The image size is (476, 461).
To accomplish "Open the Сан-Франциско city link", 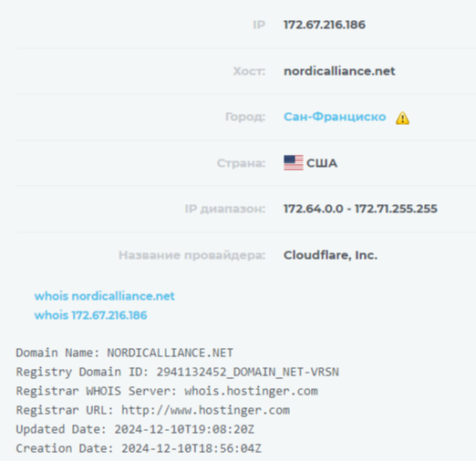I will tap(335, 117).
